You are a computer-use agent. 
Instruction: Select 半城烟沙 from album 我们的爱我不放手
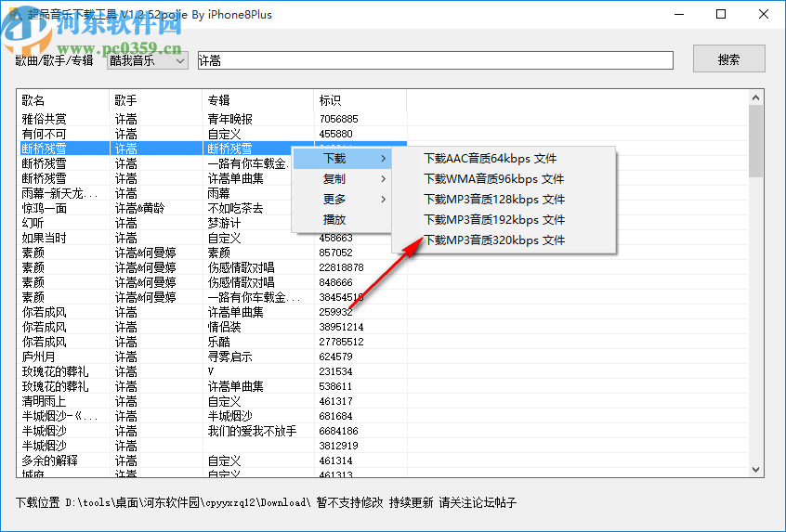pyautogui.click(x=212, y=432)
